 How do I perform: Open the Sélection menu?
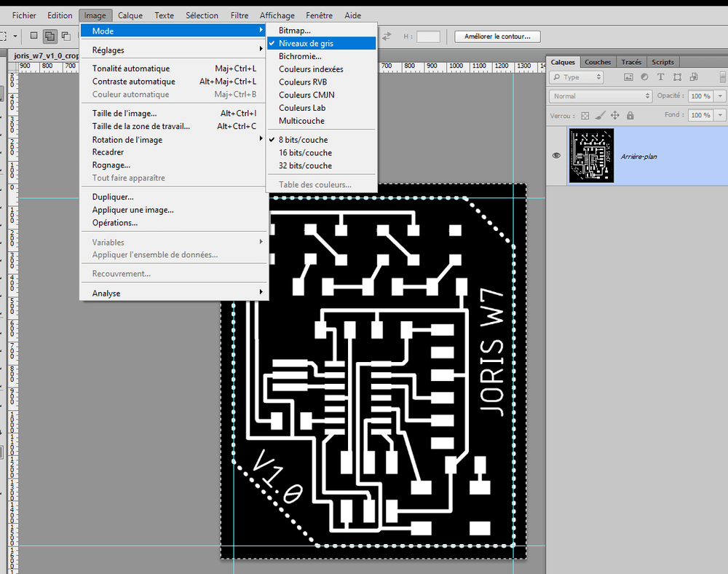point(202,15)
